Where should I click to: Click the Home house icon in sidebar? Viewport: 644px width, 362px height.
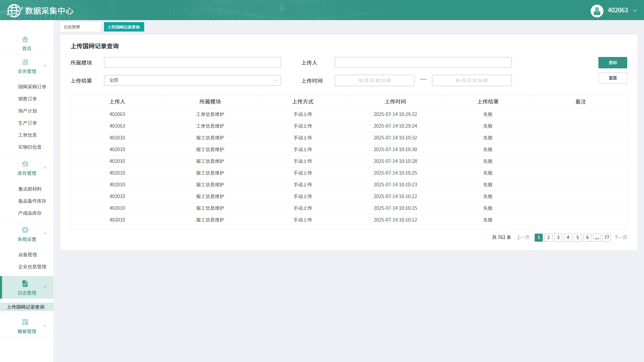click(25, 39)
